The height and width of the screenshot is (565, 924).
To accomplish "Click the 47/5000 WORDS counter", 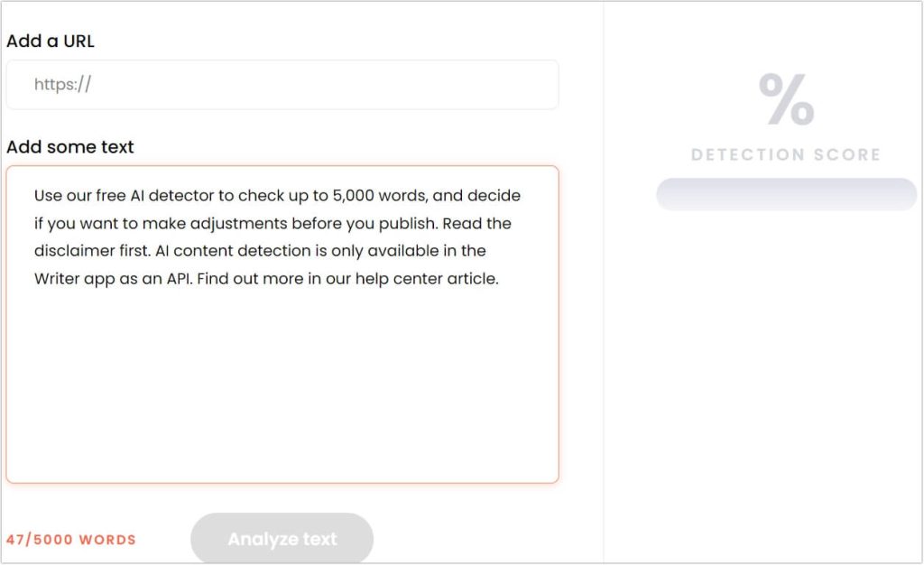I will tap(72, 539).
